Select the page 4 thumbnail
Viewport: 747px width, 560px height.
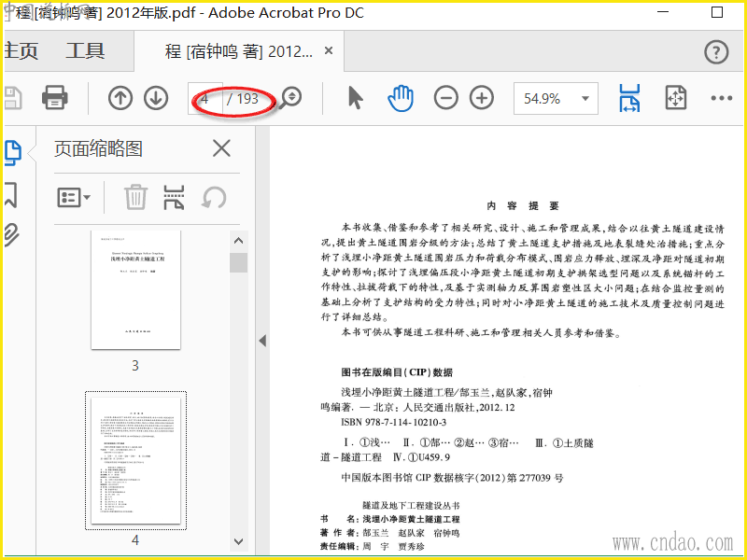[x=135, y=460]
